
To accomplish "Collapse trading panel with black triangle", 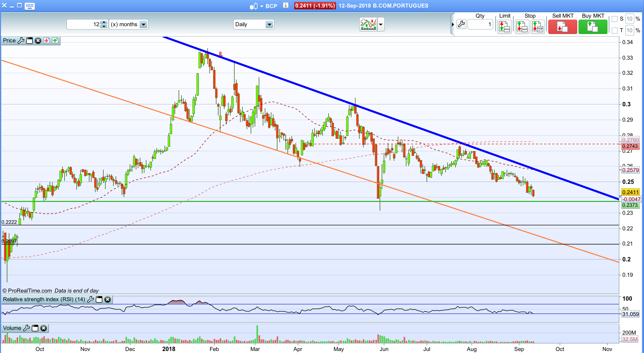I will pos(453,24).
